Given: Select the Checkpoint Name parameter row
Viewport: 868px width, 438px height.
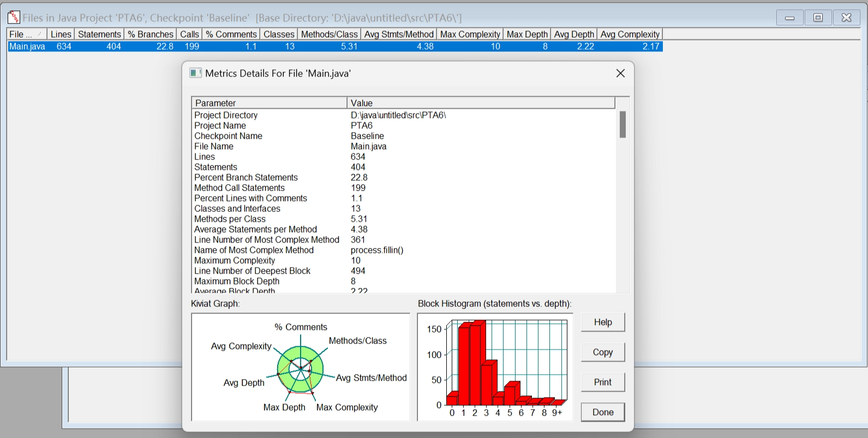Looking at the screenshot, I should [404, 136].
